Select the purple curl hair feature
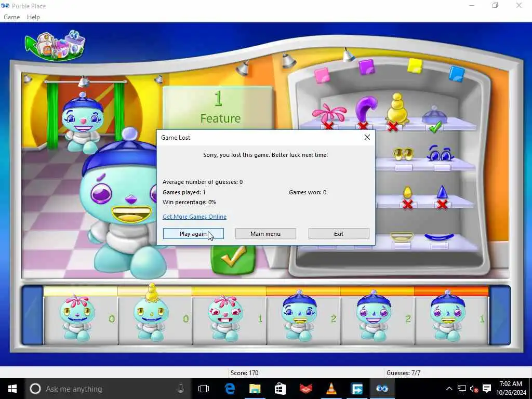 click(x=365, y=109)
